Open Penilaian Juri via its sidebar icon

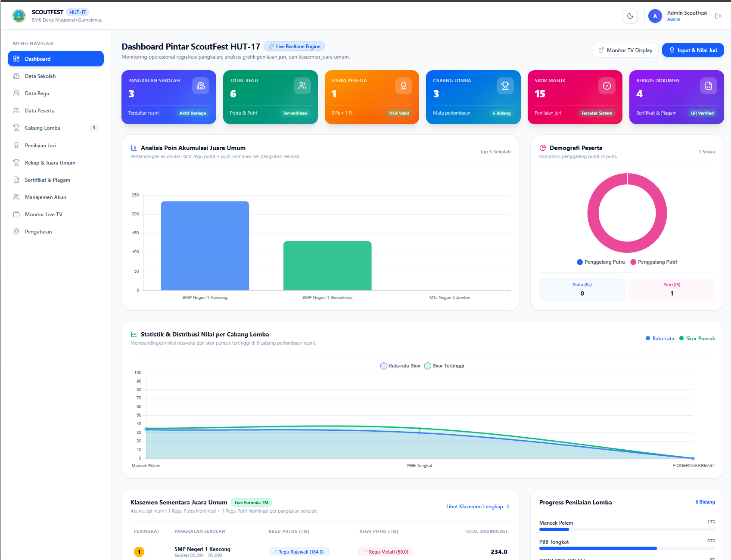click(x=16, y=146)
